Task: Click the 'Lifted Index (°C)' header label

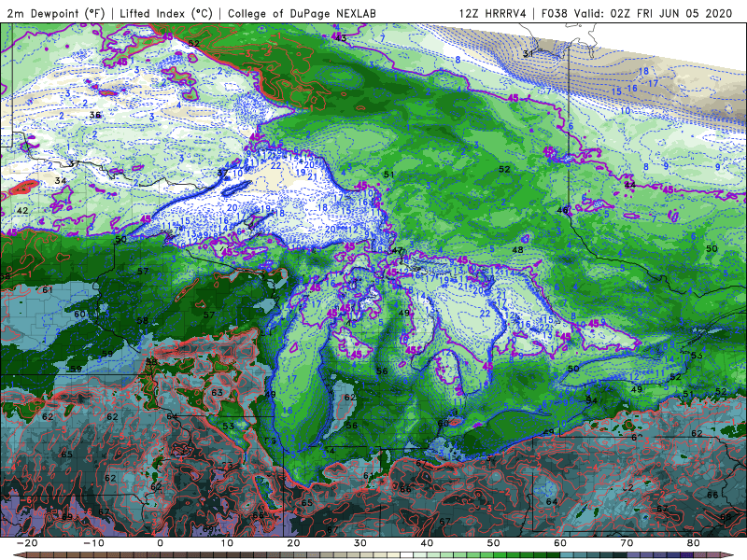Action: 166,13
